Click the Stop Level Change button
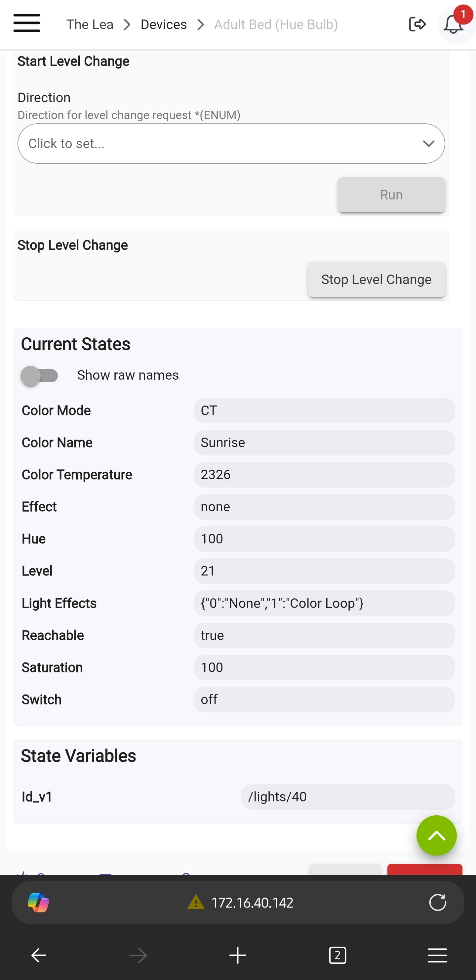Screen dimensions: 476x980 click(376, 279)
